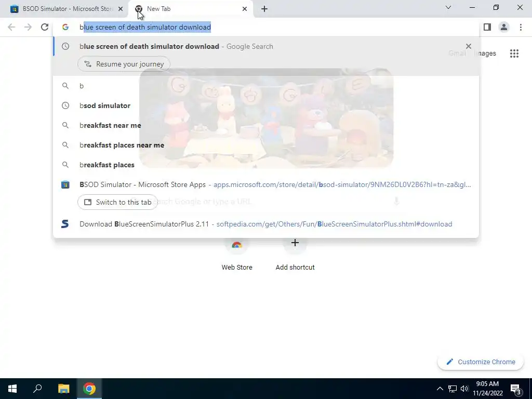The image size is (532, 399).
Task: Open the notification center icon
Action: click(516, 389)
